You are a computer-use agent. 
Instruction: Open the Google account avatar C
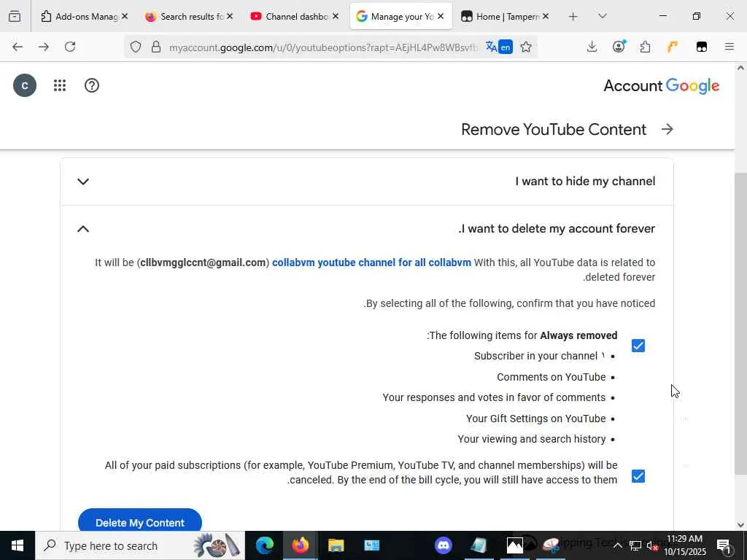click(25, 86)
